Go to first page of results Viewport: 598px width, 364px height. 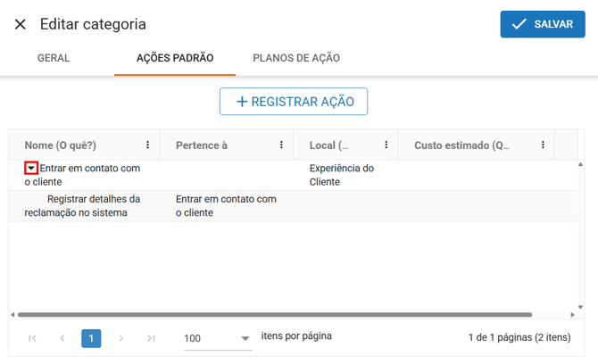pyautogui.click(x=33, y=338)
